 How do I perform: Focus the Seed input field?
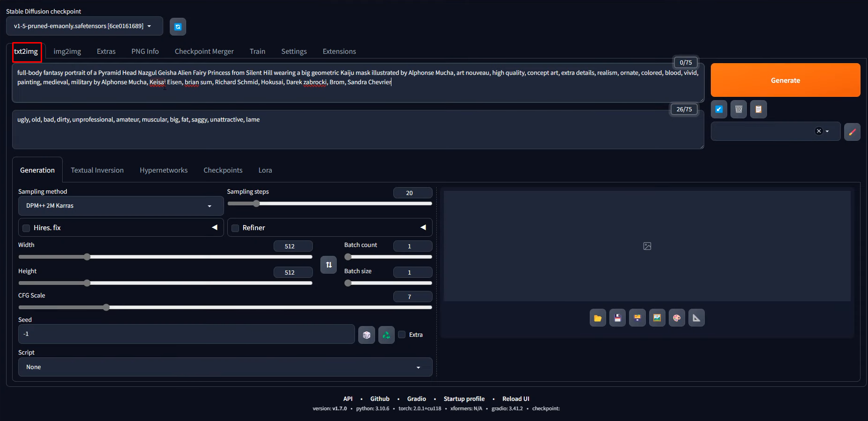[187, 334]
